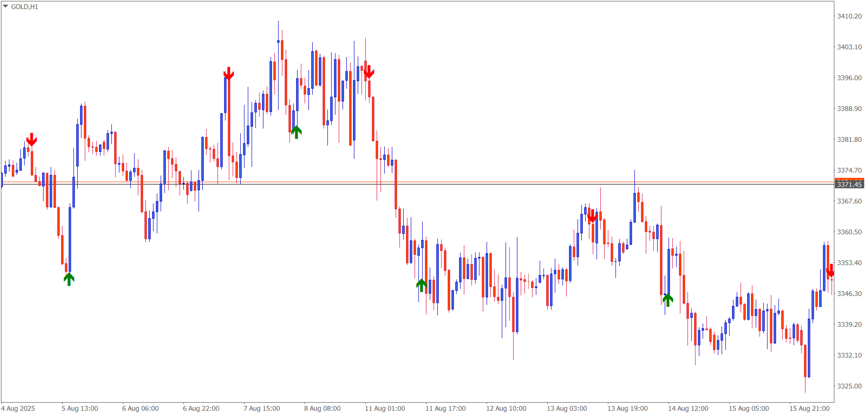Click the 6 Aug 22:00 time label
This screenshot has height=415, width=868.
click(201, 408)
